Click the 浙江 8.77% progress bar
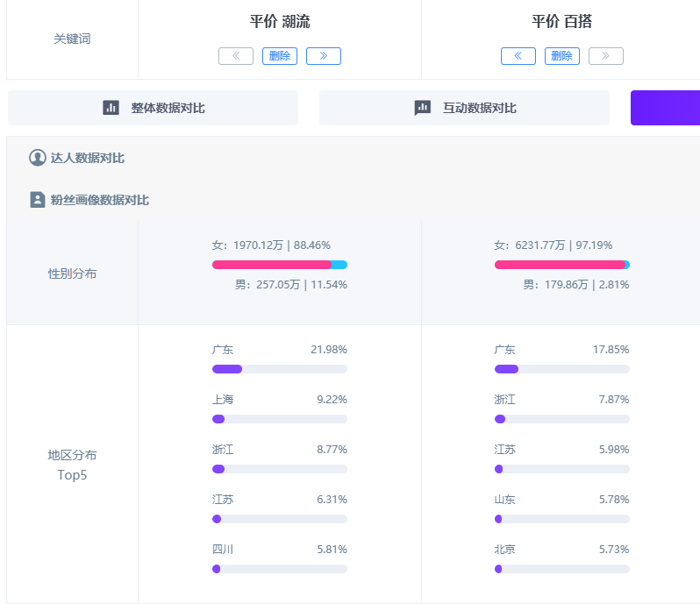700x604 pixels. pos(280,469)
